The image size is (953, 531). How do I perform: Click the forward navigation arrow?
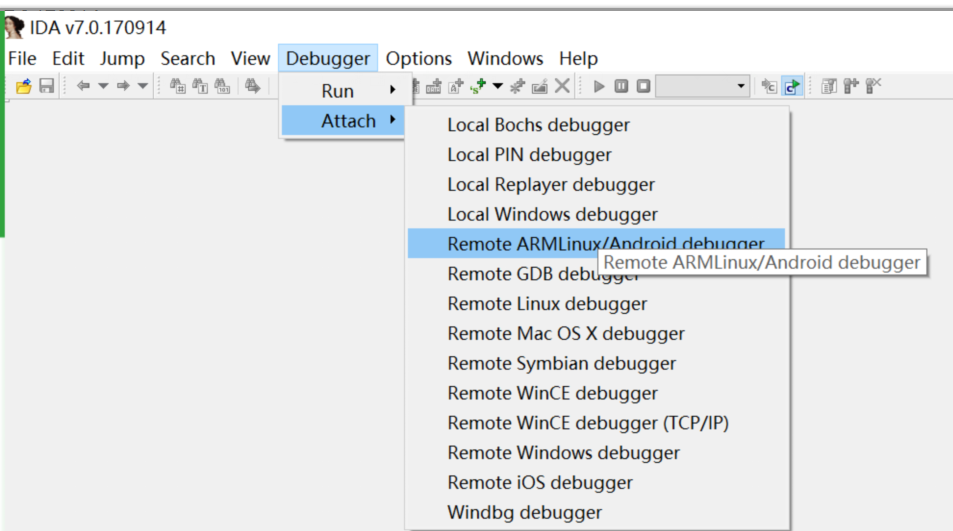click(123, 86)
